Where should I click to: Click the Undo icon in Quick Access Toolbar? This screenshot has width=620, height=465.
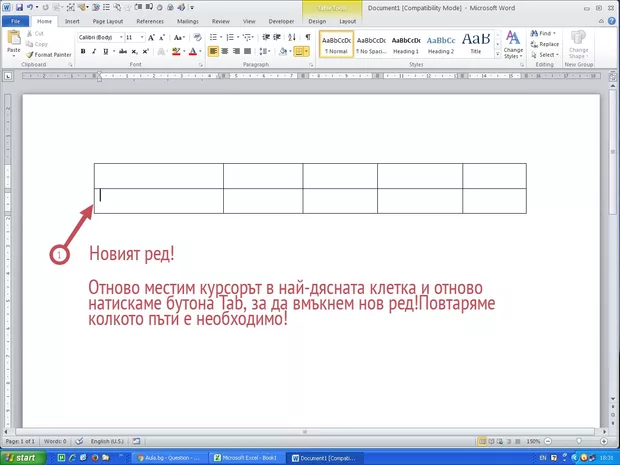click(30, 7)
